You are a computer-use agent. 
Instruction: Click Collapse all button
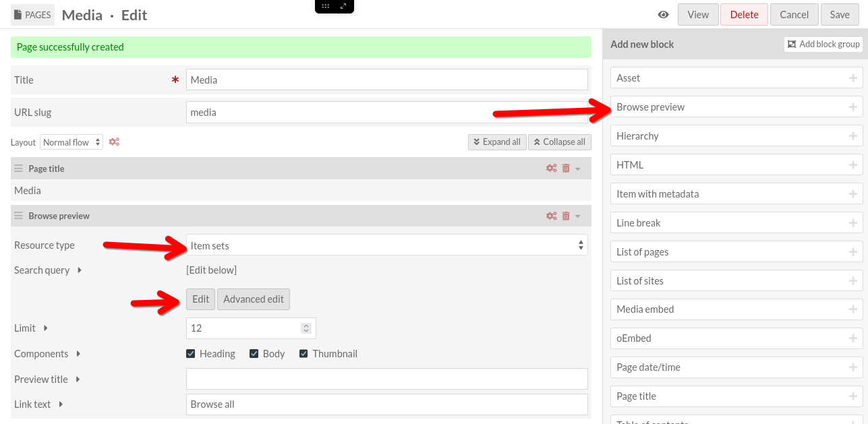click(x=560, y=142)
